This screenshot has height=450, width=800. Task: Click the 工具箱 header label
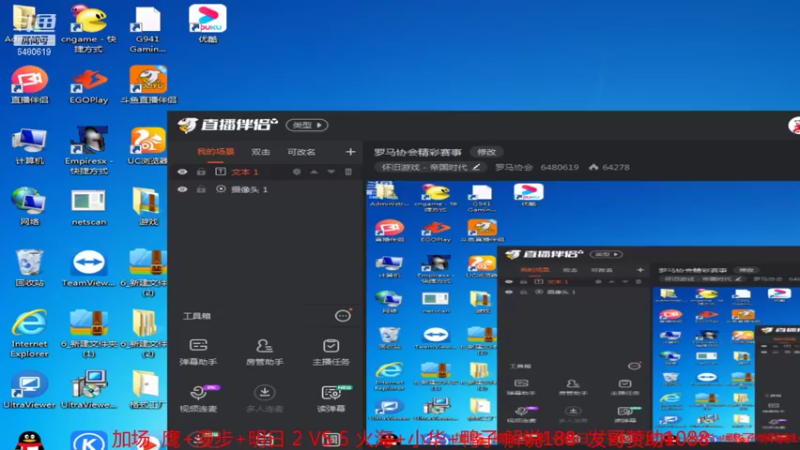[197, 316]
